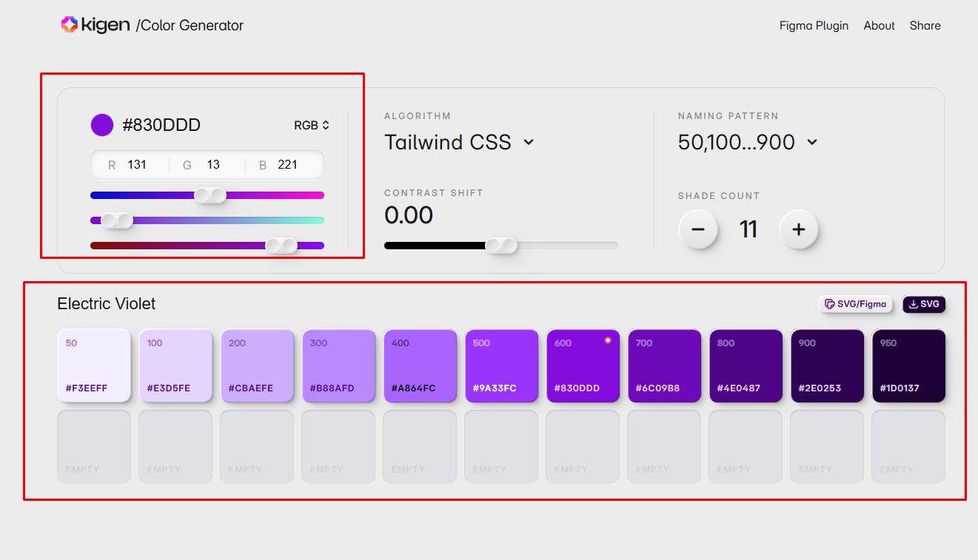Screen dimensions: 978x560
Task: Go to the About page
Action: point(879,25)
